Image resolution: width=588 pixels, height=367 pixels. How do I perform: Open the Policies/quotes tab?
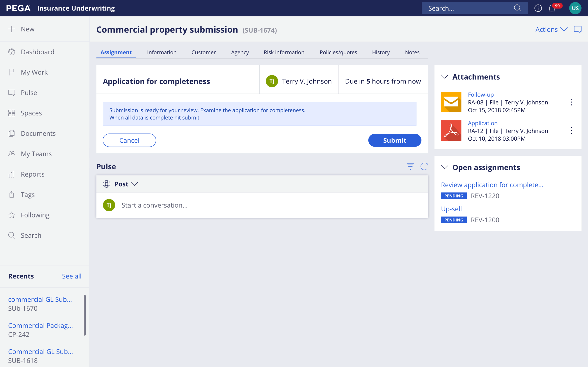[338, 52]
